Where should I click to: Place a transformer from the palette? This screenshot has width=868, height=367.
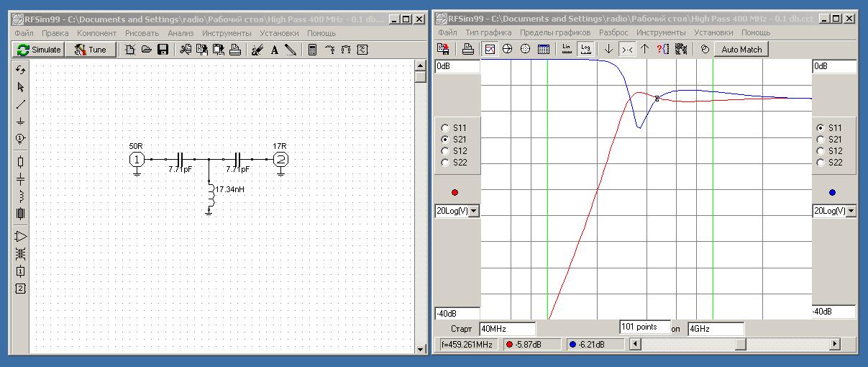(x=20, y=253)
